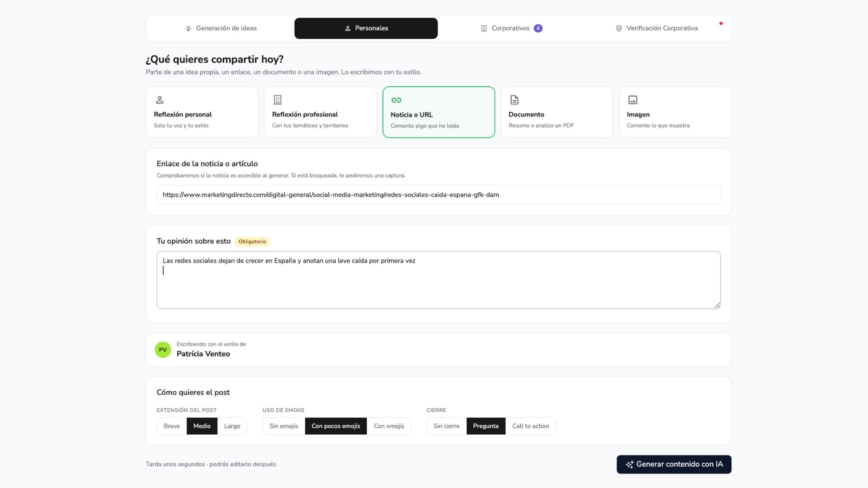The image size is (868, 488).
Task: Open the Verificación Corporativa tab
Action: pyautogui.click(x=656, y=28)
